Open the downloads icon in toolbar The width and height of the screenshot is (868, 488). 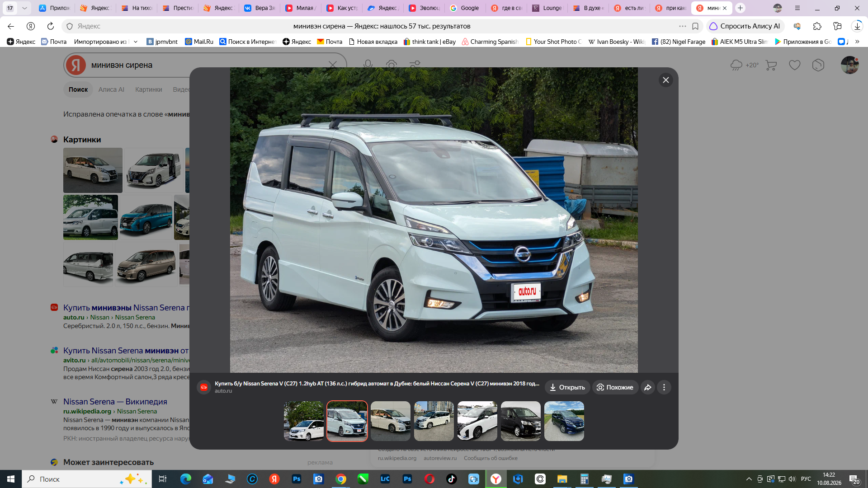point(857,26)
